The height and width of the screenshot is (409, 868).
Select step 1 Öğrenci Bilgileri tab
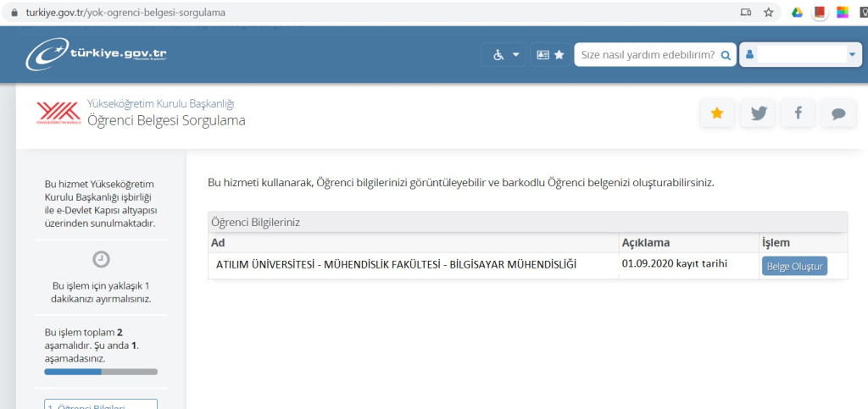point(101,405)
